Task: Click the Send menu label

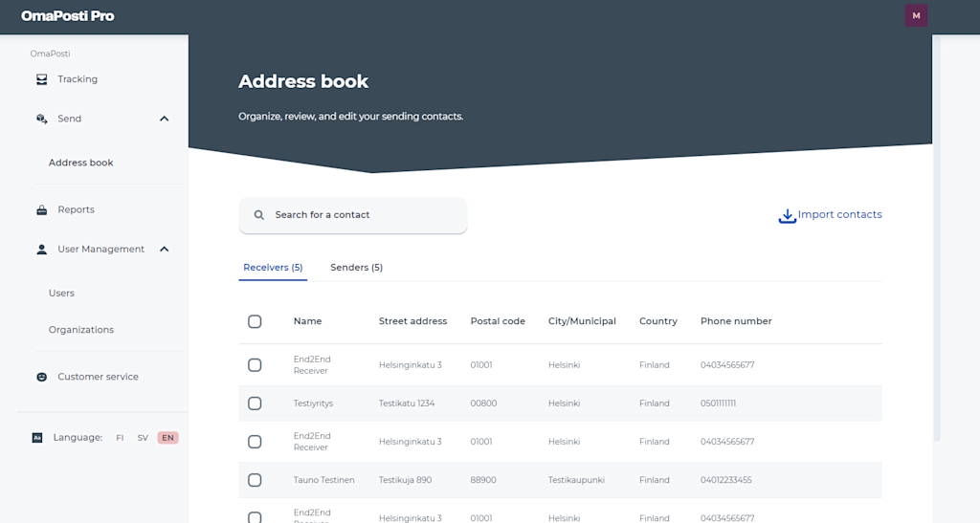Action: coord(69,119)
